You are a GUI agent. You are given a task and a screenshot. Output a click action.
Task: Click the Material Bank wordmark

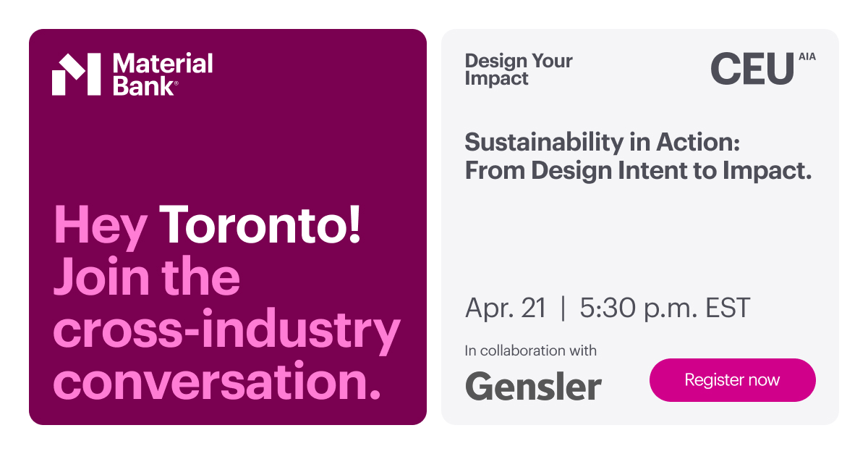[x=163, y=75]
